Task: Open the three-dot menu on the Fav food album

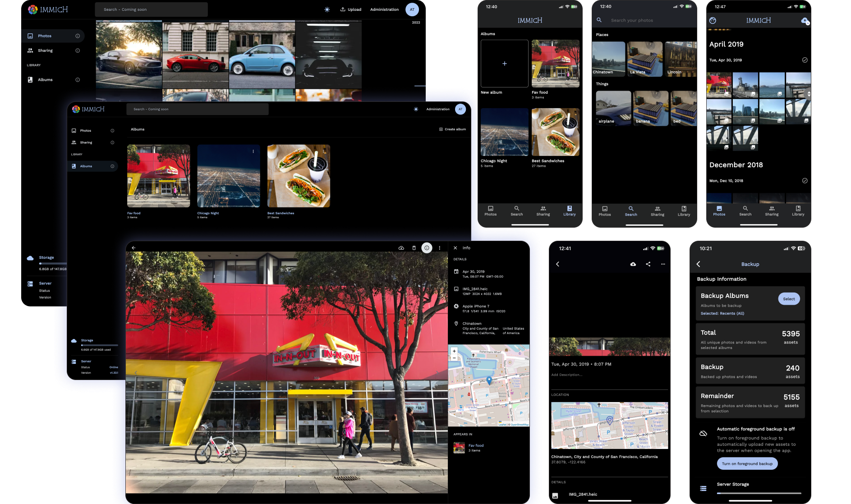Action: click(184, 151)
